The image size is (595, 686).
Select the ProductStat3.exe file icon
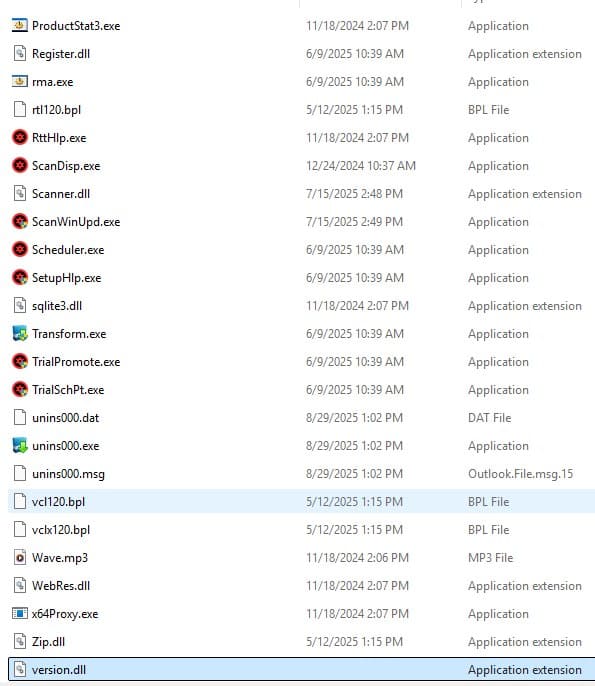20,26
